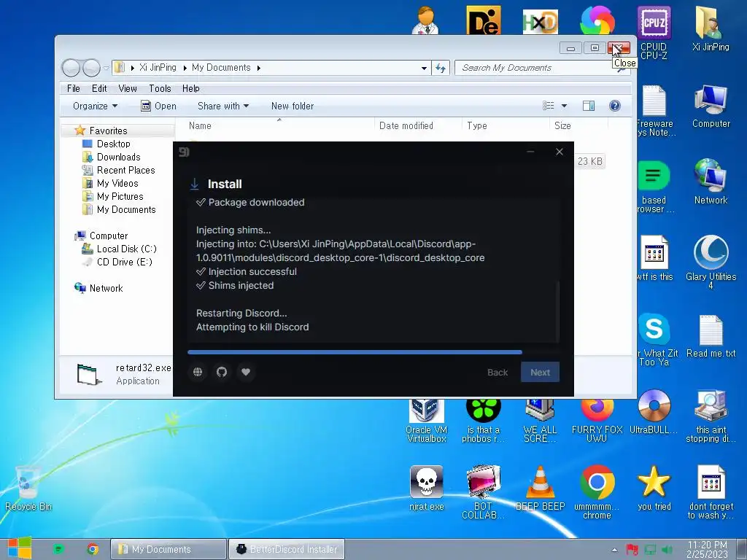
Task: Open the 'wtf is this' desktop icon
Action: tap(654, 258)
